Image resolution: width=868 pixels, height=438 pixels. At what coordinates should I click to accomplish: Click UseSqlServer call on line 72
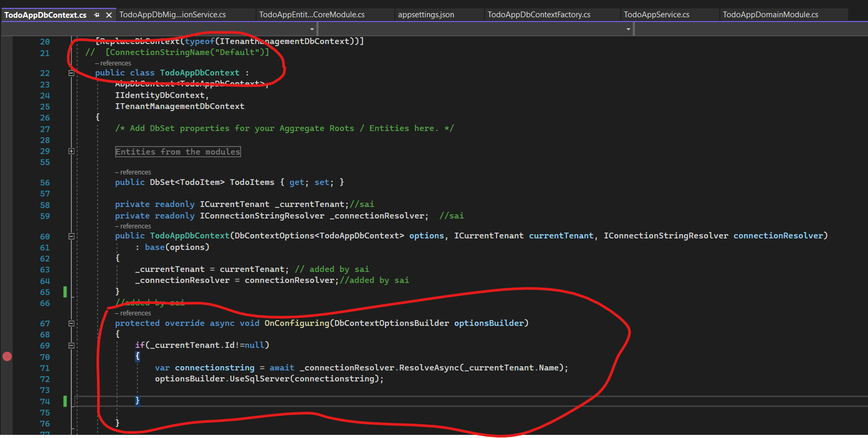259,379
